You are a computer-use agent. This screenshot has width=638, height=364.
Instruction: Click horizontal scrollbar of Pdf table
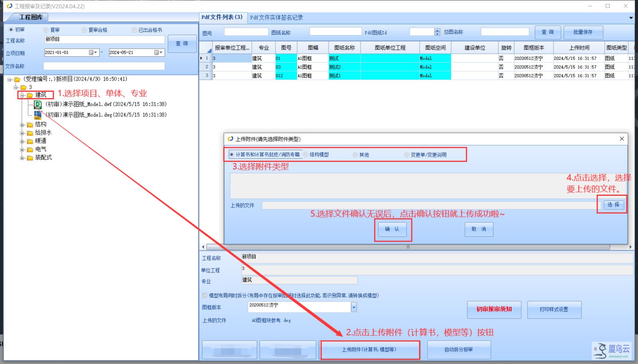click(x=408, y=247)
